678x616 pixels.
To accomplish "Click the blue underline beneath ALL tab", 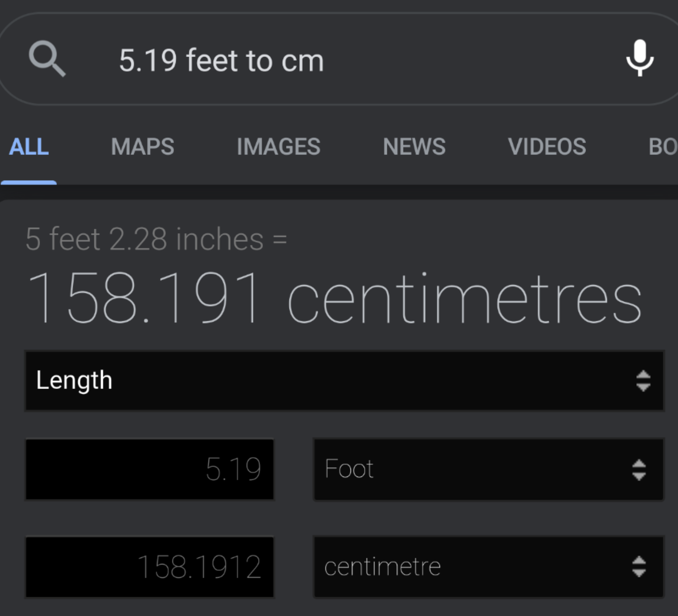I will 29,182.
